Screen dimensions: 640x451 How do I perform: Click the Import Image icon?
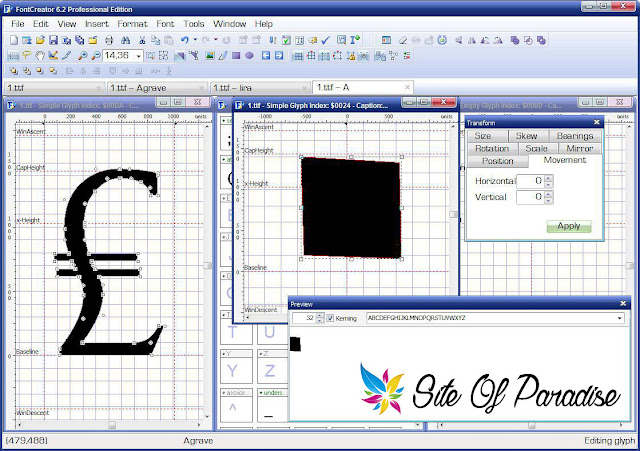(210, 56)
